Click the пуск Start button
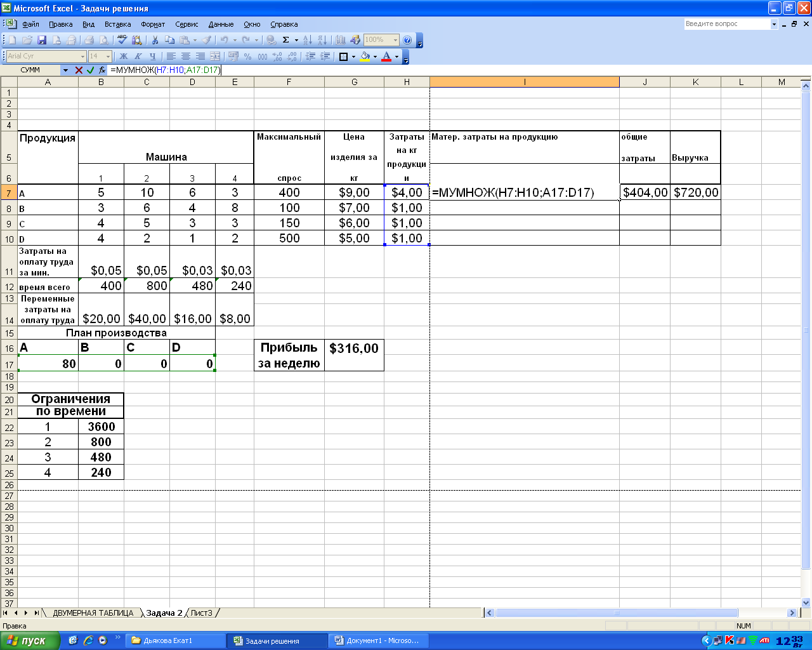Image resolution: width=812 pixels, height=650 pixels. point(30,640)
